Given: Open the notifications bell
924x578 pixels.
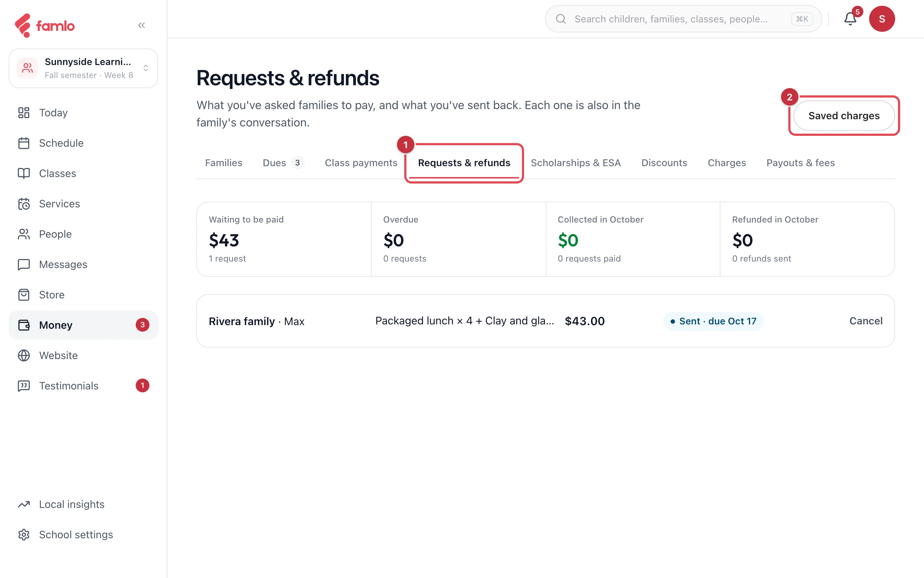Looking at the screenshot, I should 850,19.
